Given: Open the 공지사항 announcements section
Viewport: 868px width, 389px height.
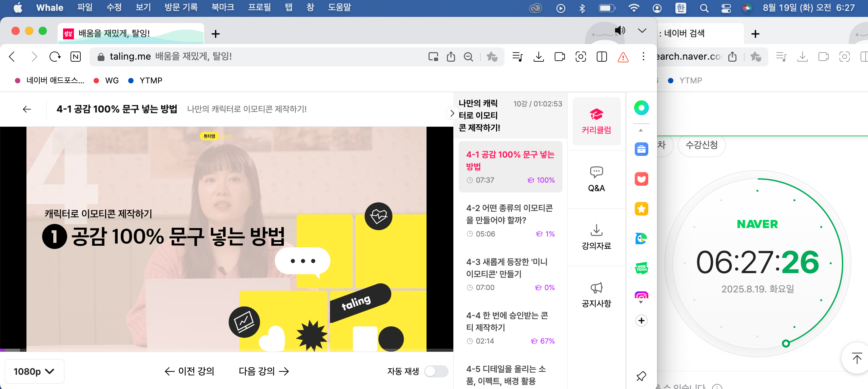Looking at the screenshot, I should 596,294.
